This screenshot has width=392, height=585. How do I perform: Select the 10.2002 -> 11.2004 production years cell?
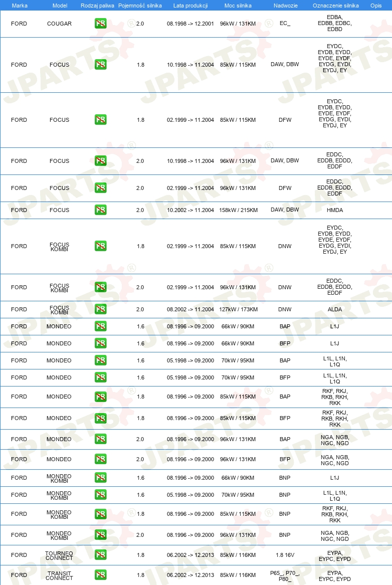190,210
